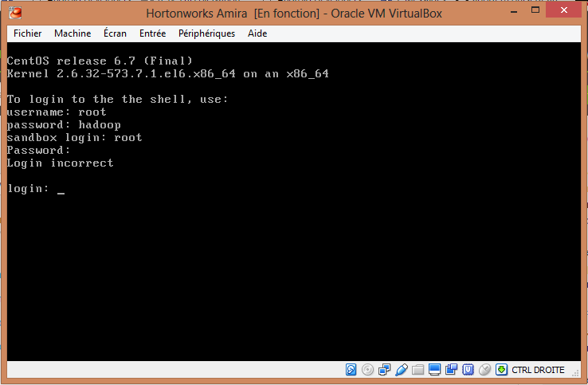Open the Machine menu
Screen dimensions: 588x385
[73, 33]
